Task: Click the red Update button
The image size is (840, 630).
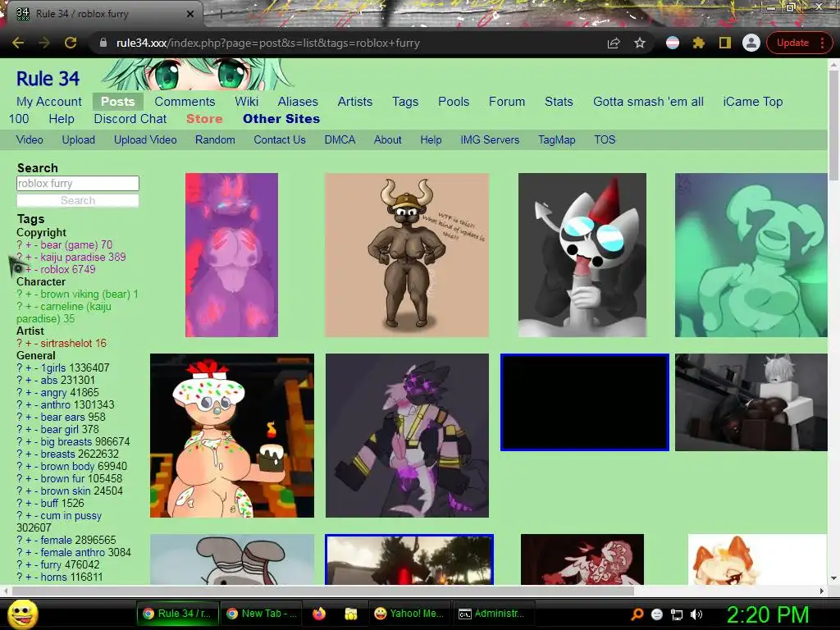Action: (x=792, y=43)
